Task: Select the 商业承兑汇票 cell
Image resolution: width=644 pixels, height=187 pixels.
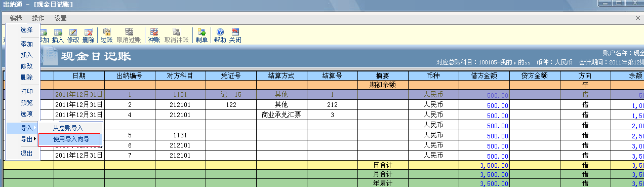Action: pyautogui.click(x=281, y=115)
